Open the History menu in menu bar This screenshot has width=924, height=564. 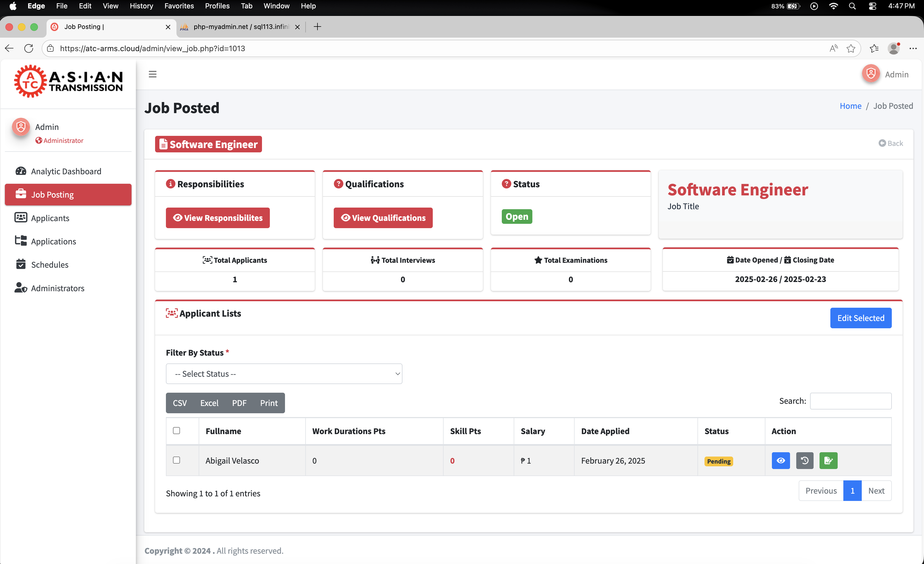tap(141, 6)
